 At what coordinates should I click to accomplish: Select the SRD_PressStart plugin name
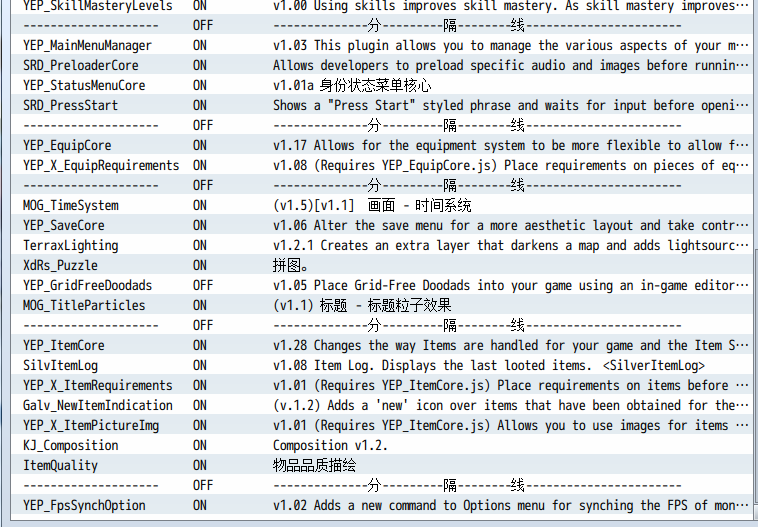[71, 105]
